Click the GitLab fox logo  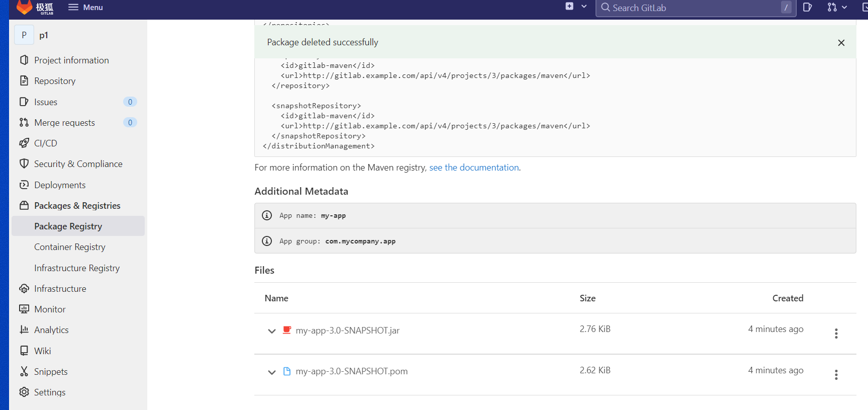(24, 7)
